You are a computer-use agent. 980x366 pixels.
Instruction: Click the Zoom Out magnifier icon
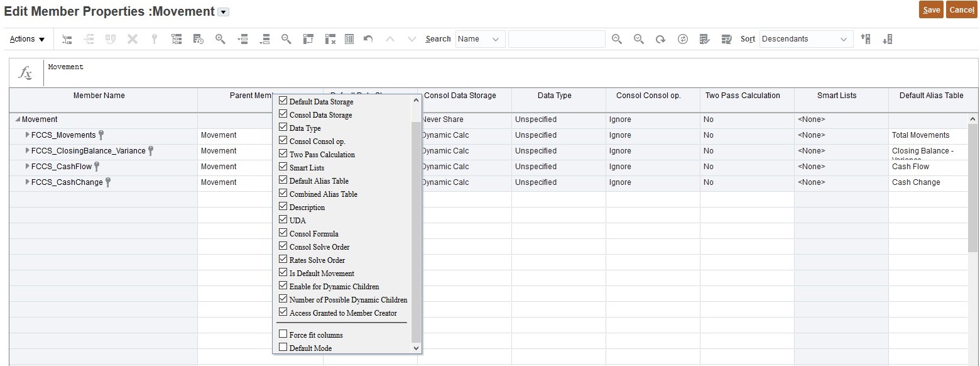click(x=286, y=39)
